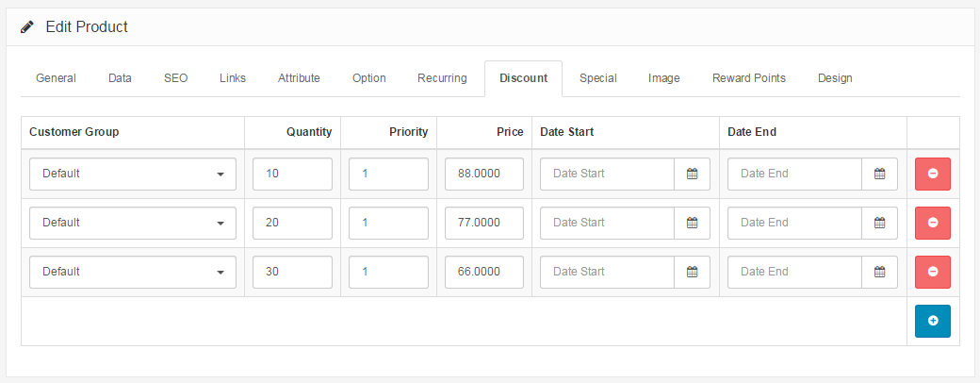Click the Date End column header

click(x=752, y=132)
